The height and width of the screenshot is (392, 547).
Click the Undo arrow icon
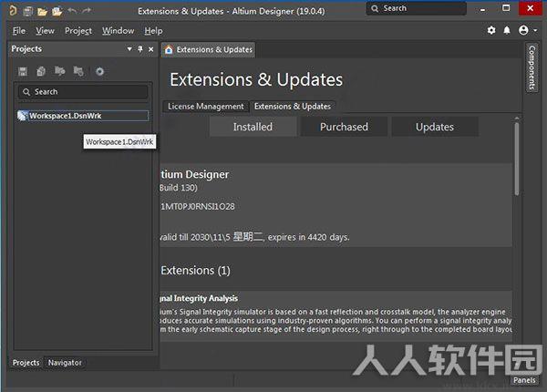[72, 11]
